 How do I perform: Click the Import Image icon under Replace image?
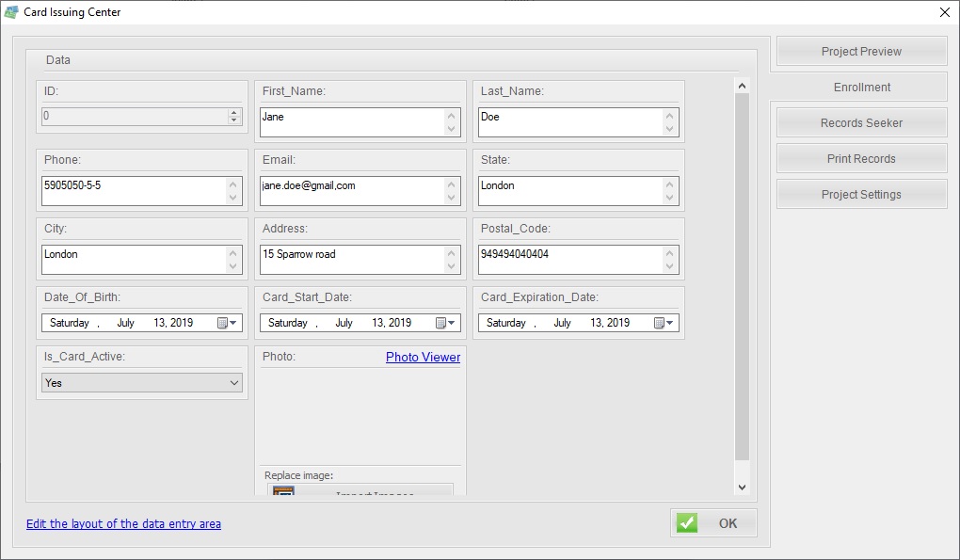(x=281, y=491)
